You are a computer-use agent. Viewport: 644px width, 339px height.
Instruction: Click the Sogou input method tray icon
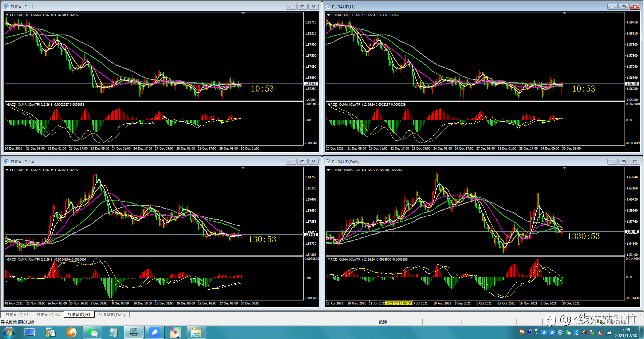click(522, 332)
